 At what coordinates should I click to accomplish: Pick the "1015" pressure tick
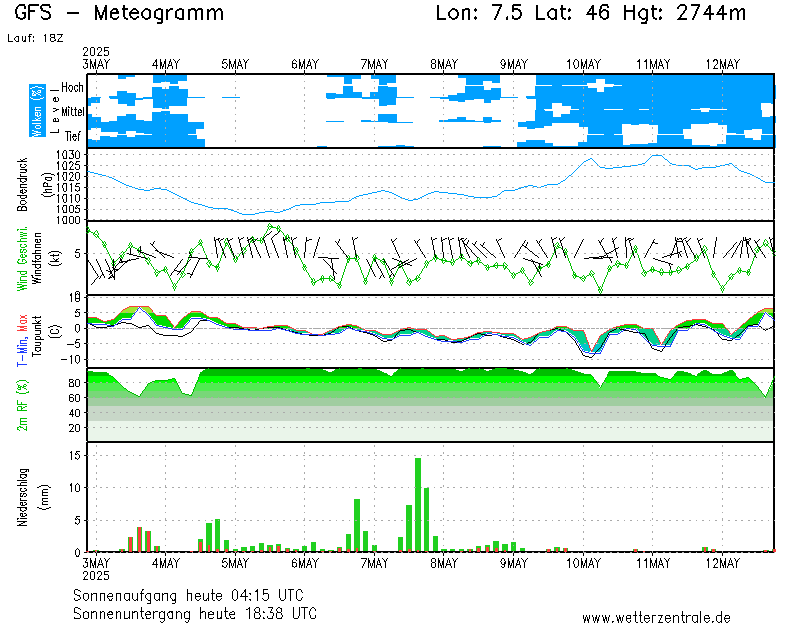pyautogui.click(x=68, y=188)
